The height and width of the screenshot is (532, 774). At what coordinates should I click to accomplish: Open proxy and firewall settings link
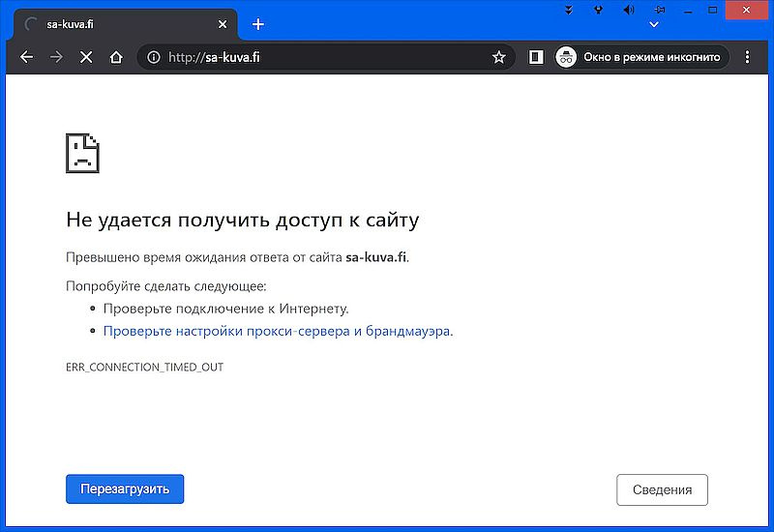click(x=276, y=331)
